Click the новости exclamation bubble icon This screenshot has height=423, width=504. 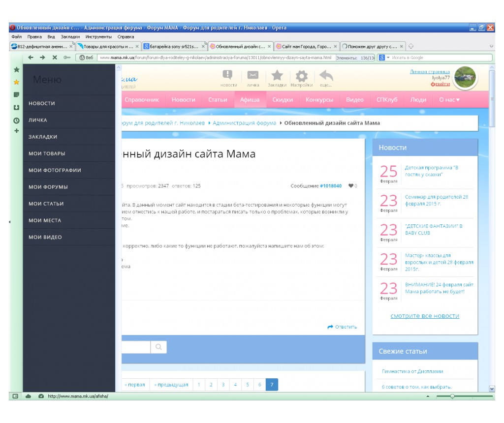point(228,75)
